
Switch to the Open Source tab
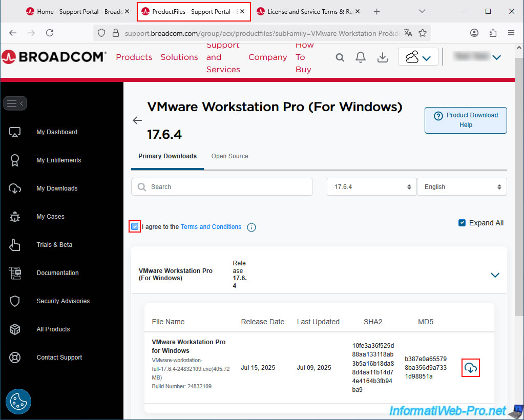[x=229, y=156]
